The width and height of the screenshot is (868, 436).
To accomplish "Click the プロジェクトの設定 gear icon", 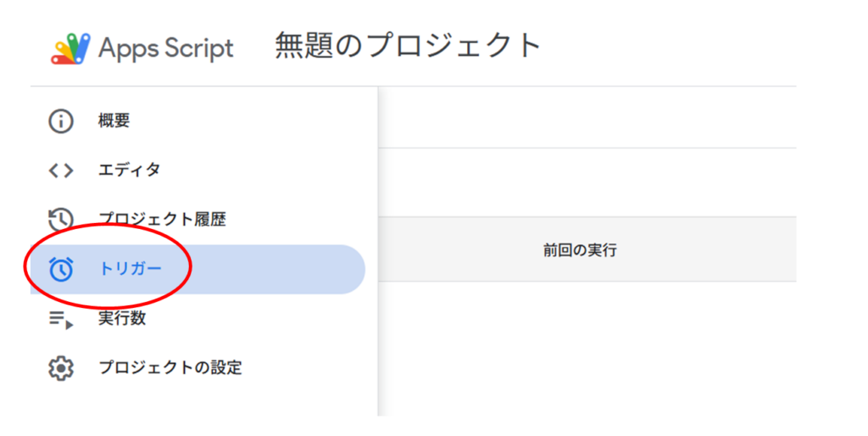I will pos(61,368).
